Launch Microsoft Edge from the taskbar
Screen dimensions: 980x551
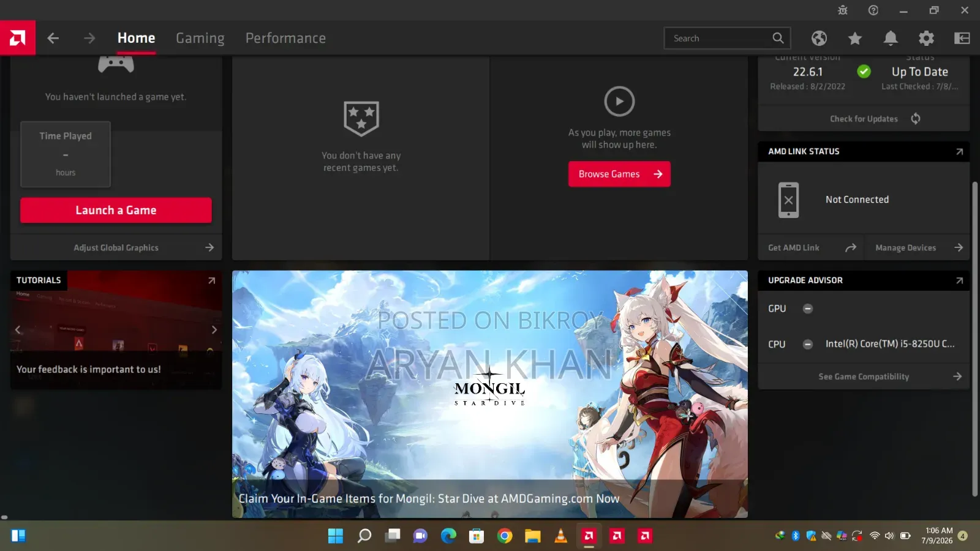(x=449, y=536)
